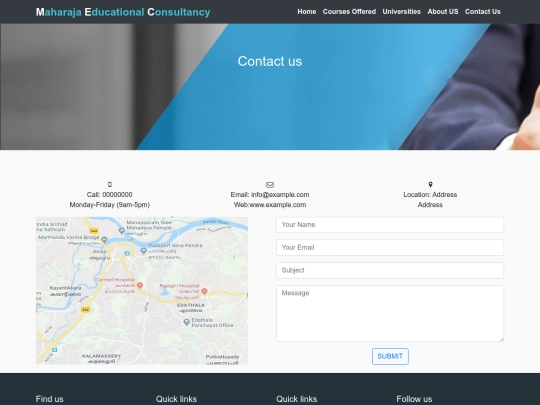Select Contact Us in navigation bar

point(482,12)
